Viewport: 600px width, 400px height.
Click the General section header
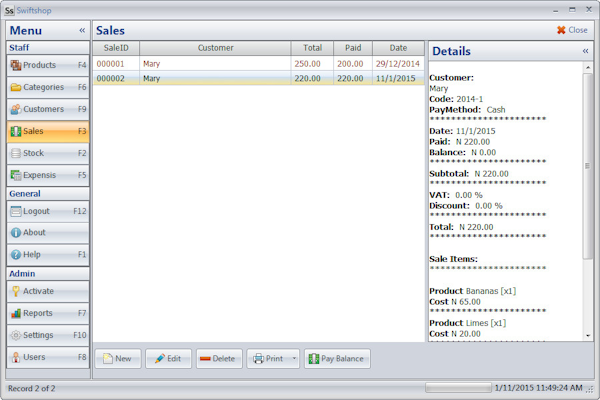pos(48,194)
